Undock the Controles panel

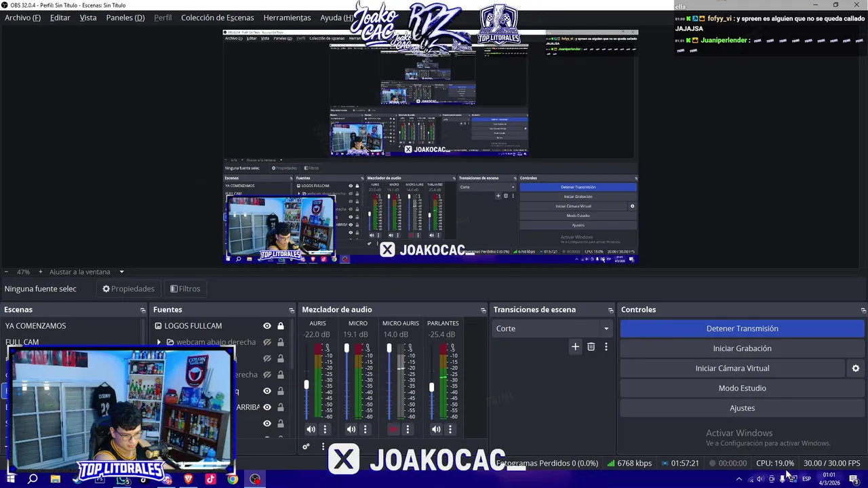(863, 310)
